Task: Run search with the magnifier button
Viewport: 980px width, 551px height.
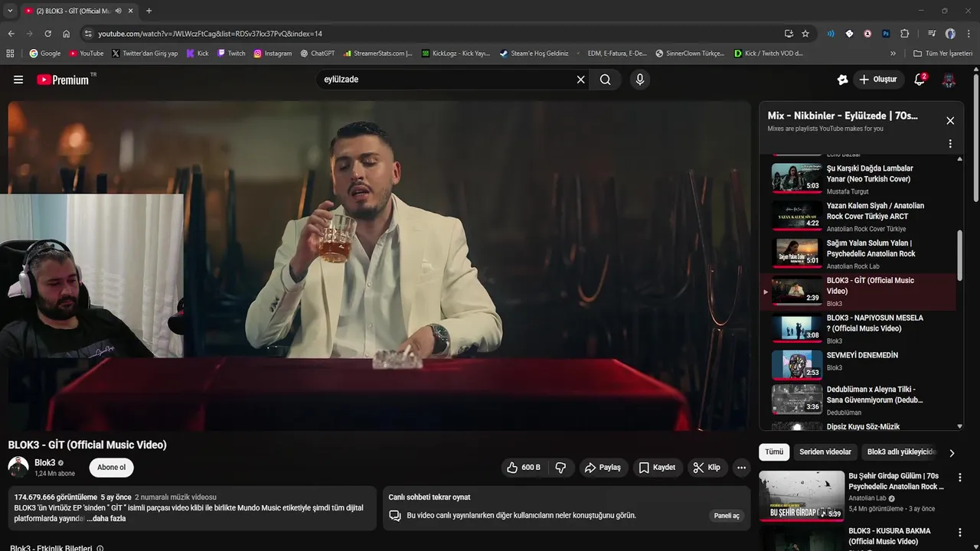Action: click(x=606, y=80)
